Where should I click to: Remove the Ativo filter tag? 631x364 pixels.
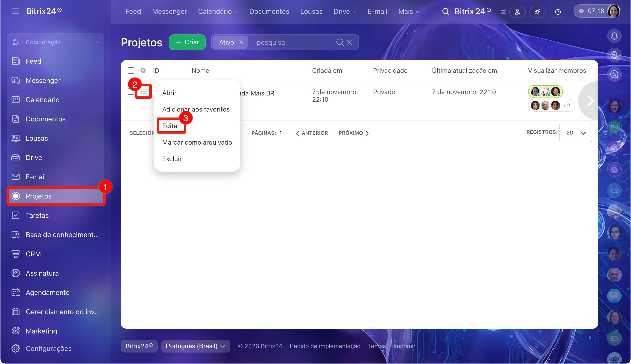click(x=241, y=42)
